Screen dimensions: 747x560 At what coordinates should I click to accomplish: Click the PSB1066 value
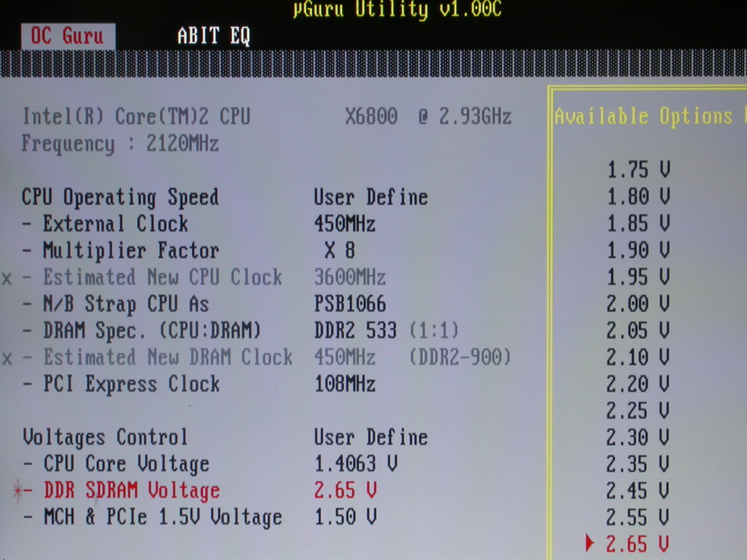[x=350, y=304]
